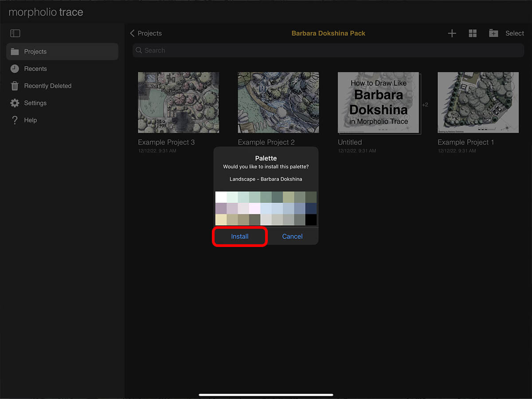532x399 pixels.
Task: Click the plus icon to create new project
Action: click(452, 33)
